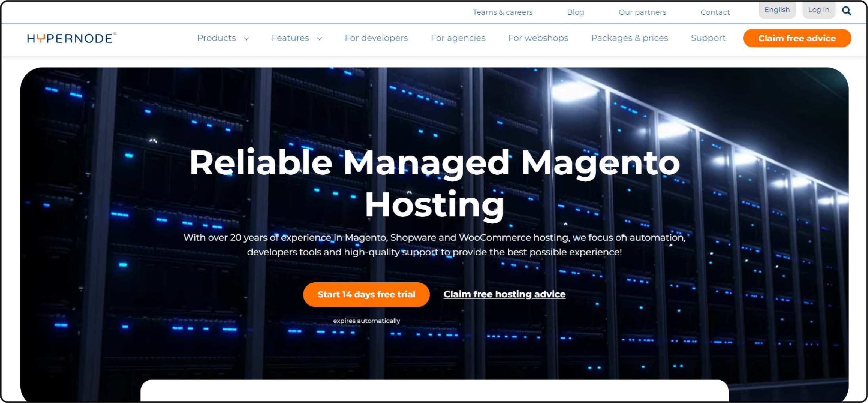Expand the Products chevron arrow

pos(246,39)
